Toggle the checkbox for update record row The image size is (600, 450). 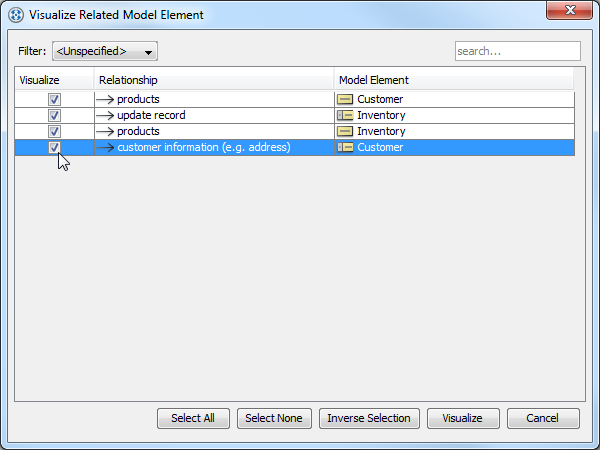click(x=54, y=116)
